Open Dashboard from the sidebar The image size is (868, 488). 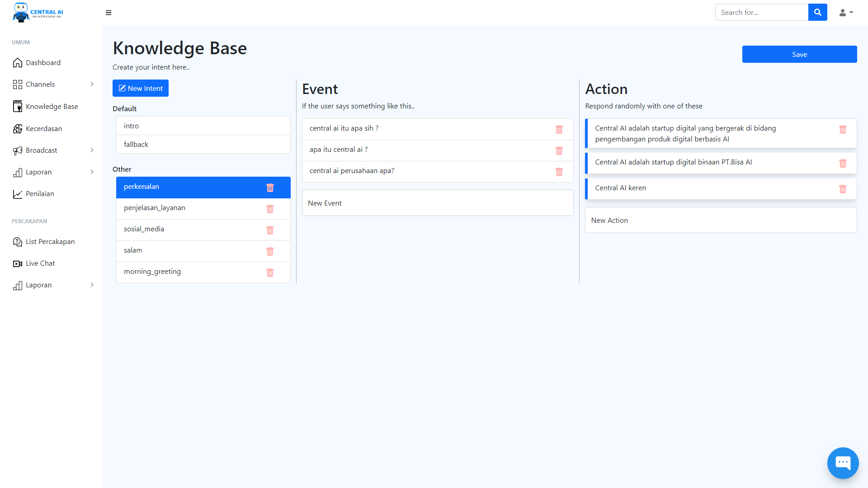tap(43, 63)
